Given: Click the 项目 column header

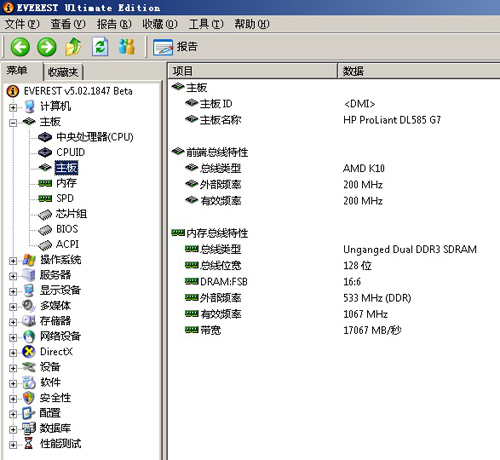Looking at the screenshot, I should pos(252,71).
